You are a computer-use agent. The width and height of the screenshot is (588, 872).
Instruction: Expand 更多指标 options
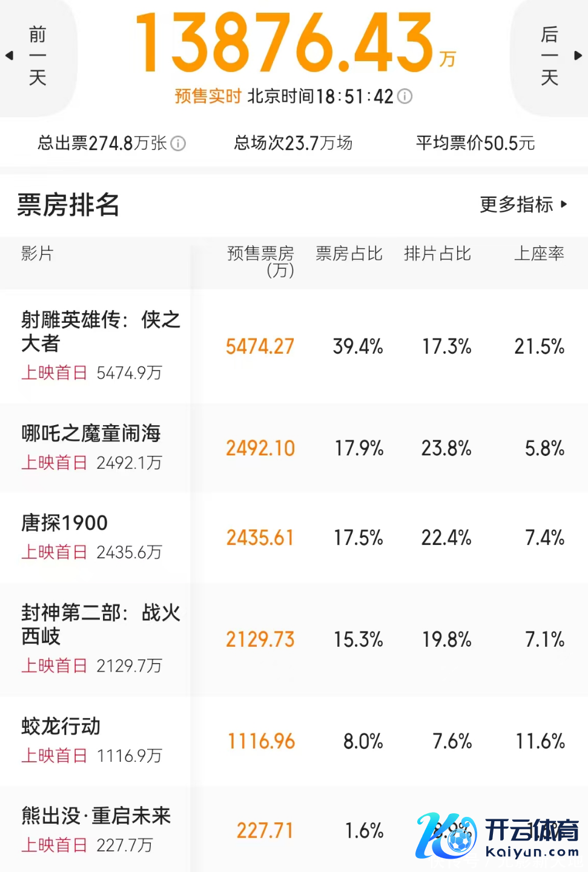524,205
